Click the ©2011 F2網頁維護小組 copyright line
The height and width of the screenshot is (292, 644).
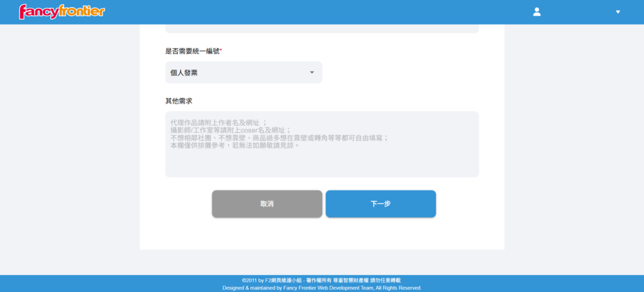coord(321,280)
